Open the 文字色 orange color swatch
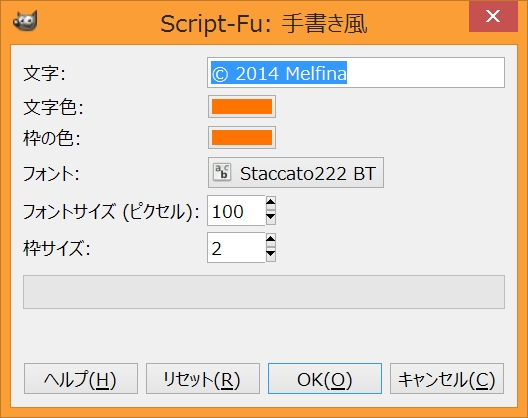Viewport: 528px width, 418px height. [x=242, y=106]
